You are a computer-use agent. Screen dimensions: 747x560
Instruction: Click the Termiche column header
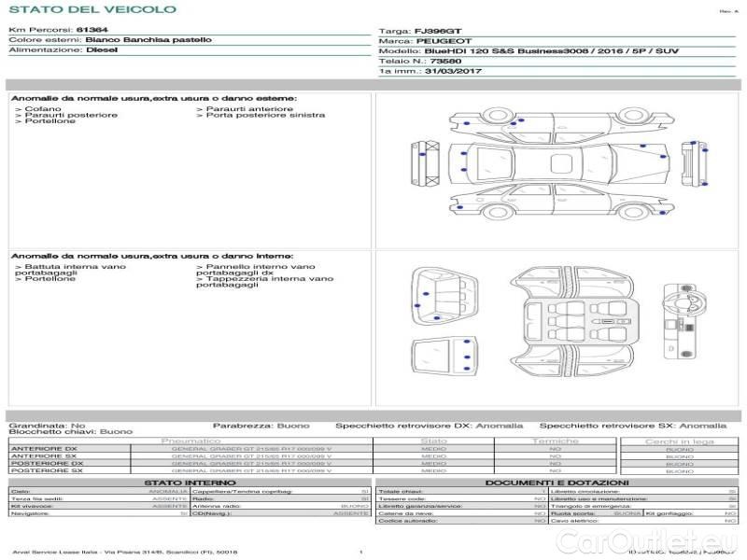pyautogui.click(x=556, y=441)
